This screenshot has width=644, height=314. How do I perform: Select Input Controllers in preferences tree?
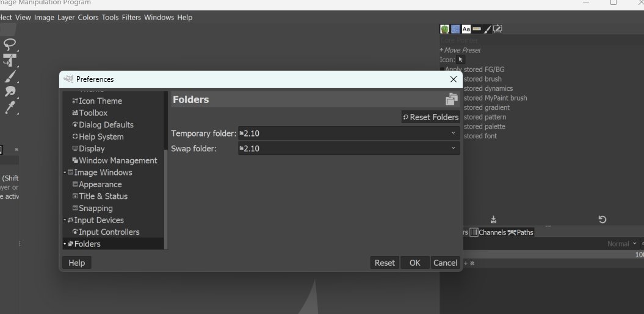tap(109, 232)
